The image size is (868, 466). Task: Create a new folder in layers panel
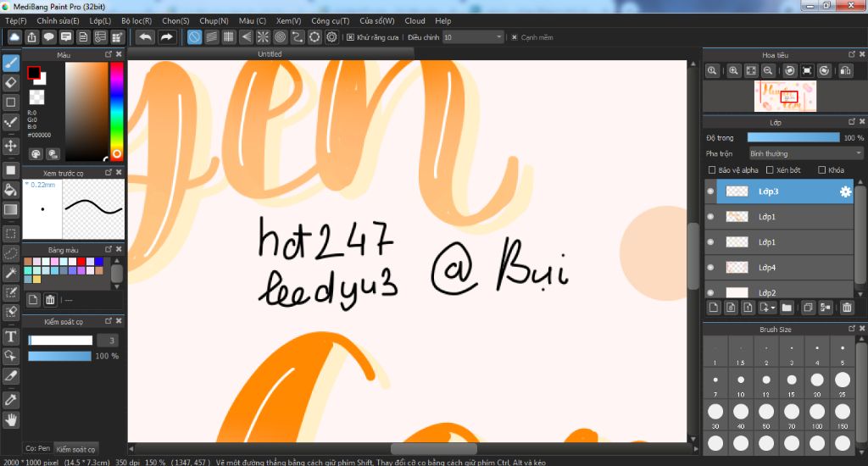click(787, 308)
